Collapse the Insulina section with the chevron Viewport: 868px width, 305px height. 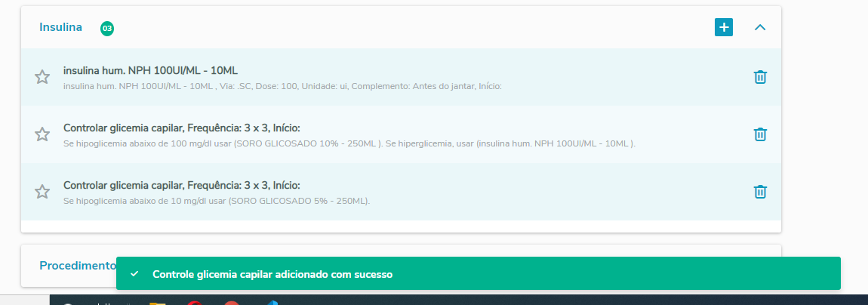[x=760, y=27]
